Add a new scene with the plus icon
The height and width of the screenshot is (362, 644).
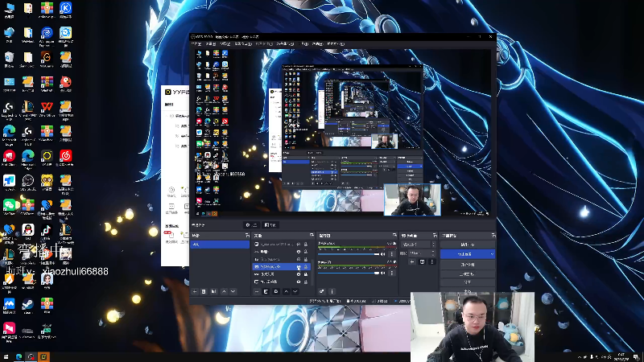coord(195,291)
